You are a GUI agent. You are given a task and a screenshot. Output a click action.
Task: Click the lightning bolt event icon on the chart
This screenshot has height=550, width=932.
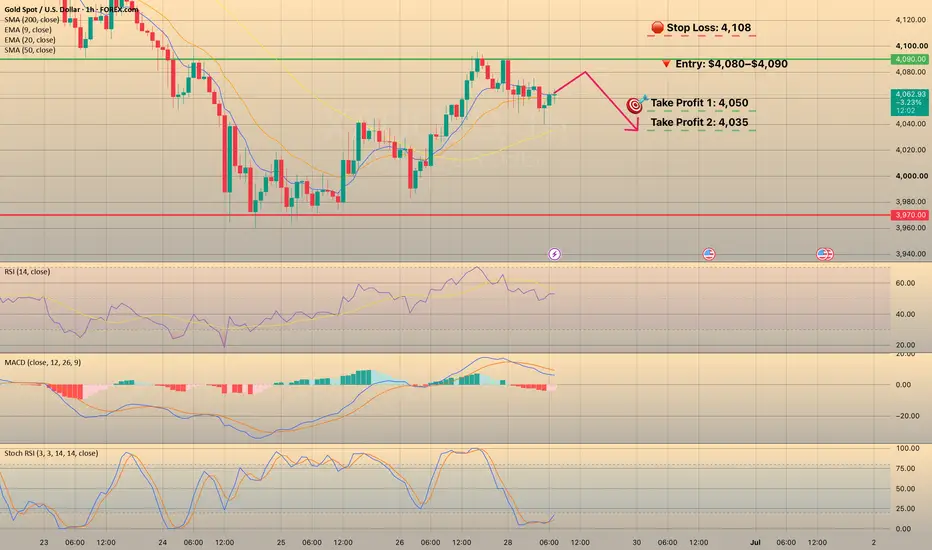coord(554,254)
